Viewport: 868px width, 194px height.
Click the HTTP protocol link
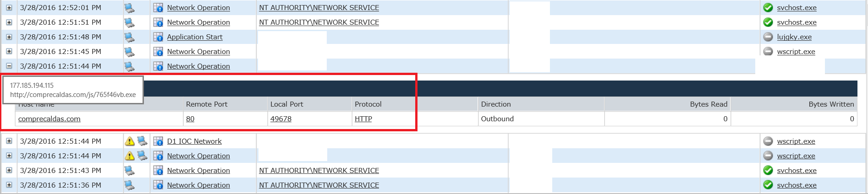(363, 119)
